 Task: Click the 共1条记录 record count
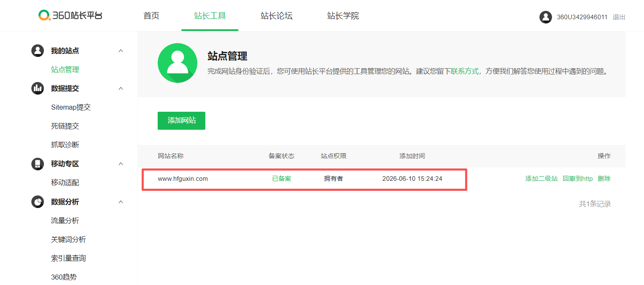pyautogui.click(x=595, y=204)
